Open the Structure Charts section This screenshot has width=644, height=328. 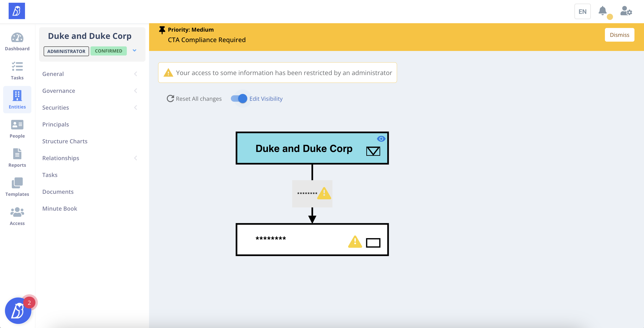tap(65, 141)
